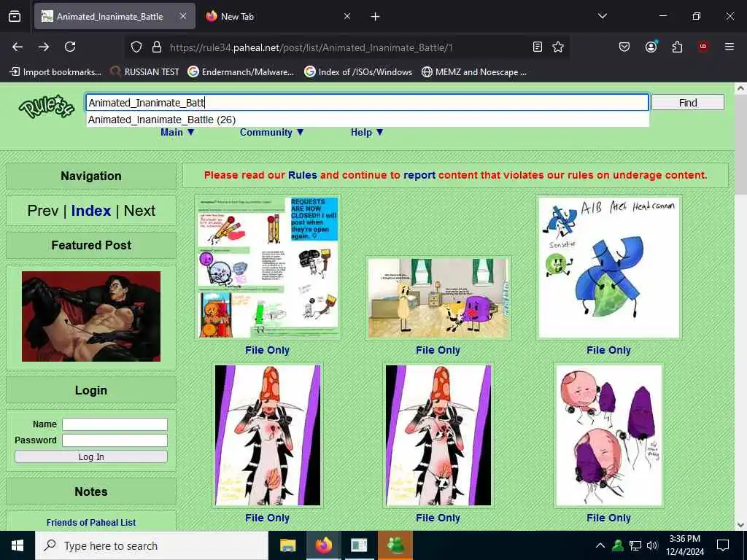The height and width of the screenshot is (560, 747).
Task: Click Next in the navigation box
Action: [139, 211]
